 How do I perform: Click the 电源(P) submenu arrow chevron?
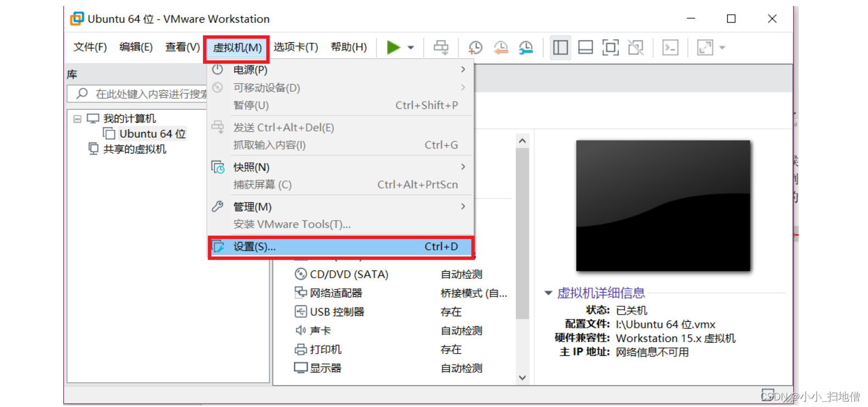click(463, 69)
